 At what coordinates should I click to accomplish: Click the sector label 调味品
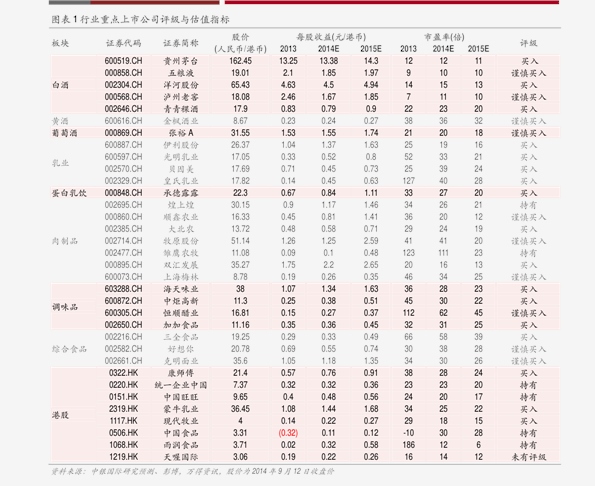[x=65, y=307]
